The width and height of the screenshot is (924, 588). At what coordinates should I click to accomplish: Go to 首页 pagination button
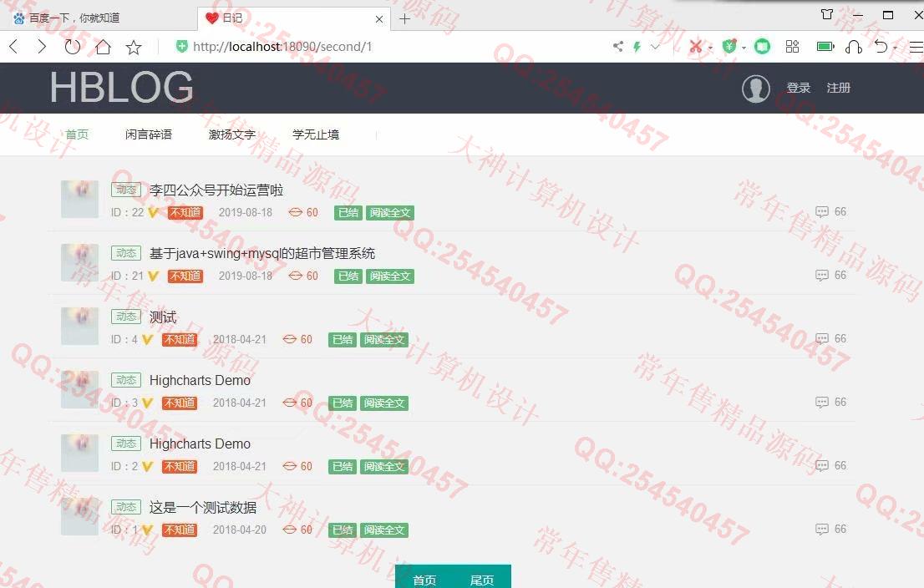[x=424, y=580]
